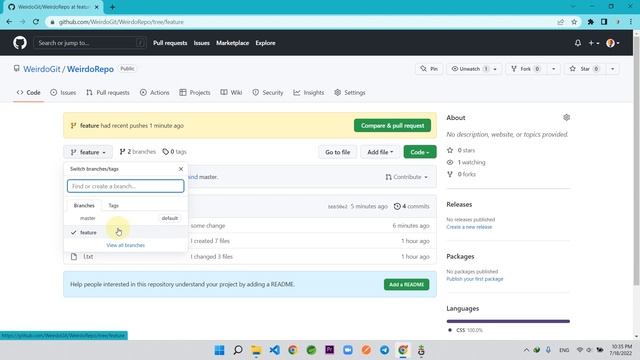Click Publish your first package link
This screenshot has height=360, width=640.
pyautogui.click(x=475, y=279)
